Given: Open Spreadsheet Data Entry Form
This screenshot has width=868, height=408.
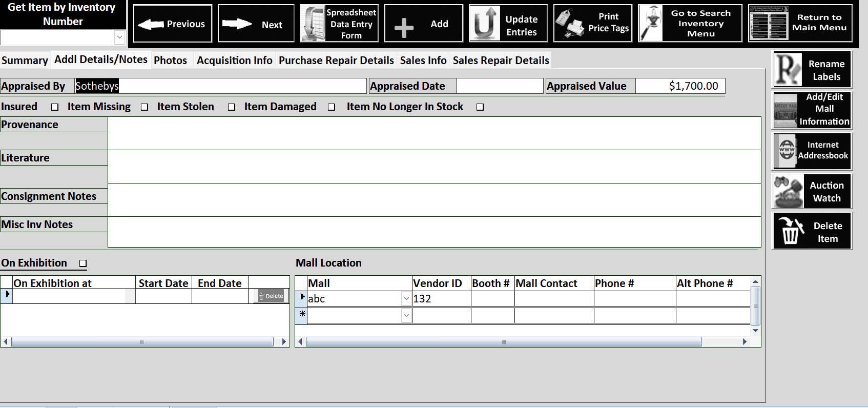Looking at the screenshot, I should [x=339, y=24].
